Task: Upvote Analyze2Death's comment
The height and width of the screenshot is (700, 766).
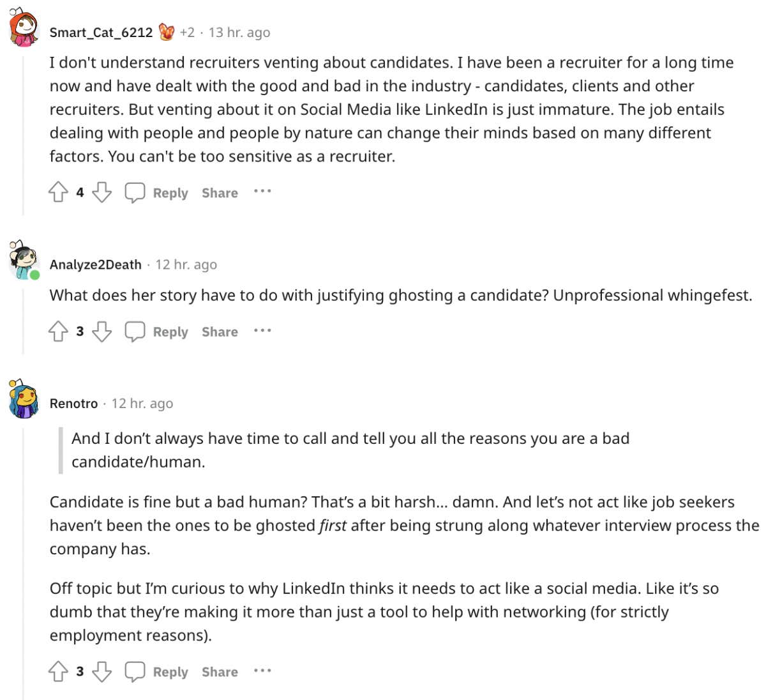Action: 58,331
